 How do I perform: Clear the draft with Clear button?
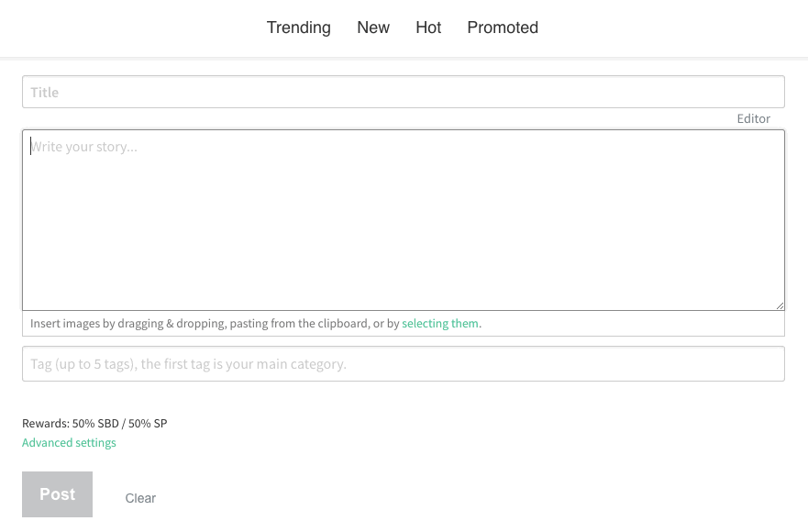coord(140,498)
